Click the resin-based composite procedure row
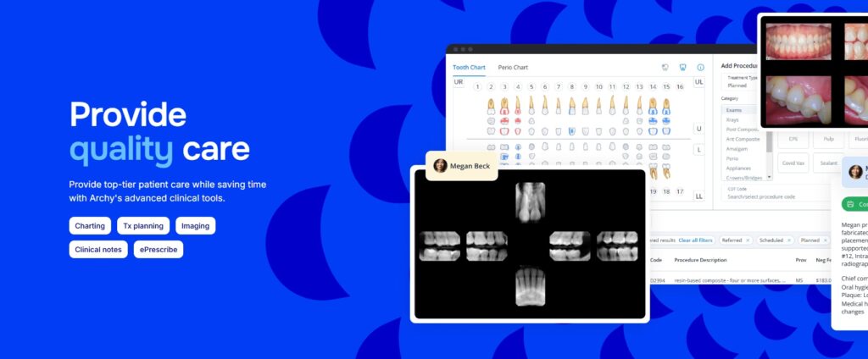The image size is (868, 359). 742,280
